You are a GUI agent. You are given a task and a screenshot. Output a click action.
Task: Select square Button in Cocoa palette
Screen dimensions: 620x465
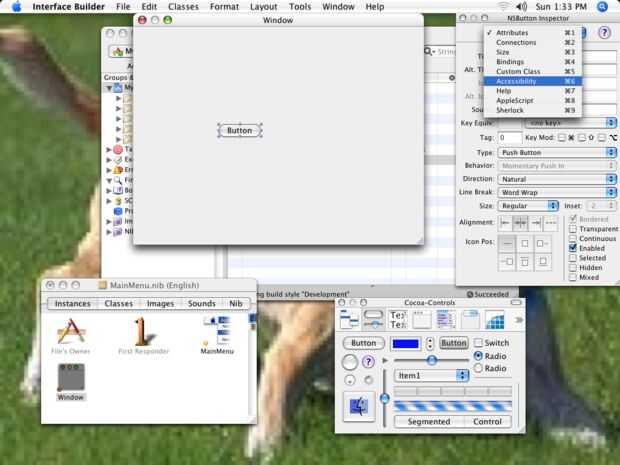click(x=454, y=343)
